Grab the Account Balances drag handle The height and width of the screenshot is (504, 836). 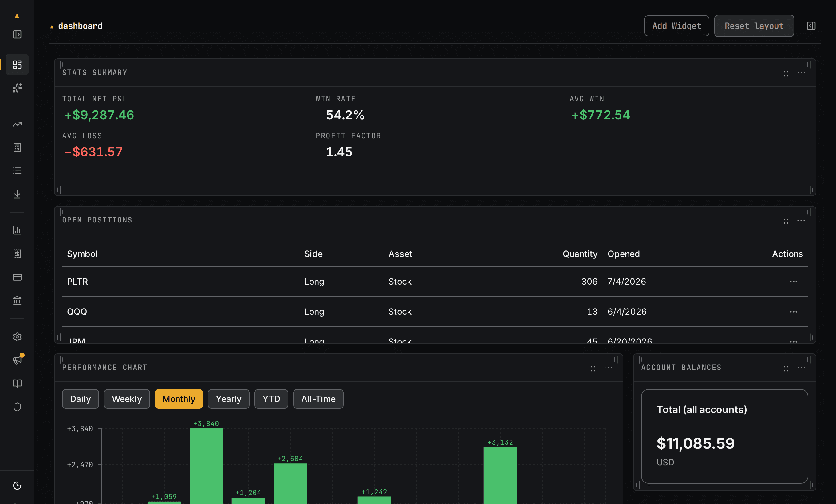[786, 368]
